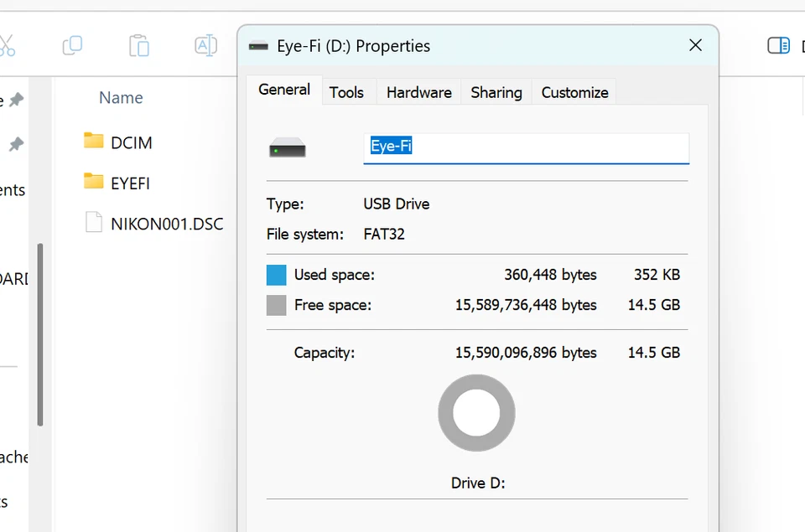
Task: Click the drive icon in Properties dialog
Action: 288,150
